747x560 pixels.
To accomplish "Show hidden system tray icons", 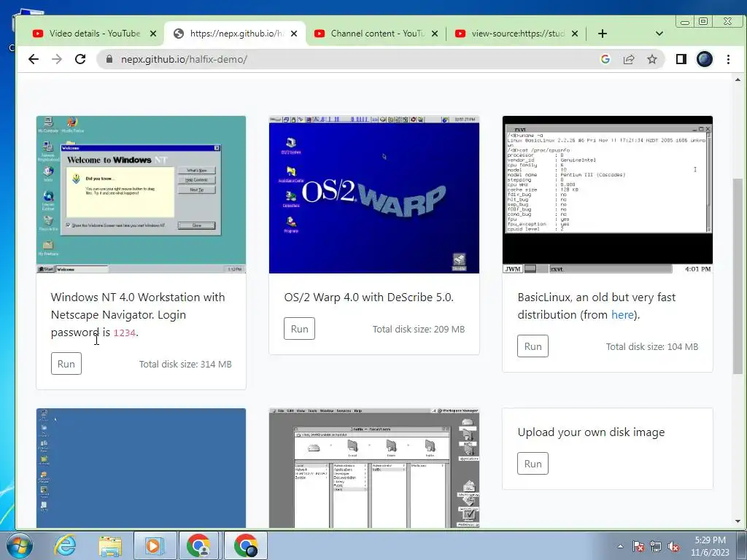I will 620,546.
